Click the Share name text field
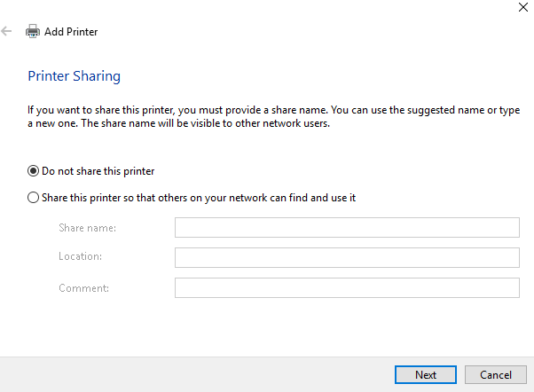 point(346,228)
